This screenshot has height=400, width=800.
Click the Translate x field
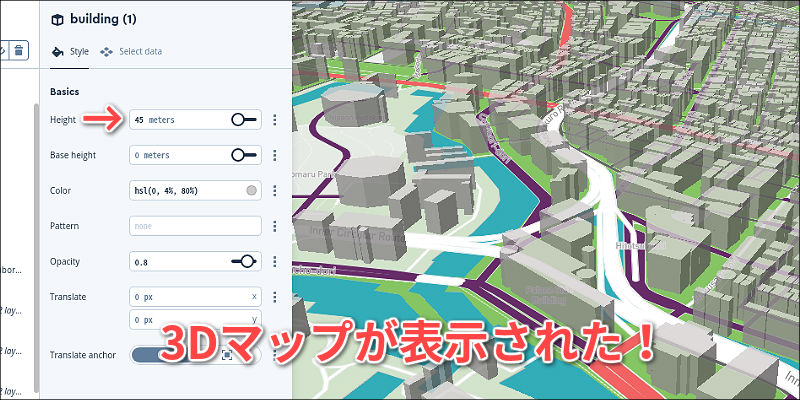point(195,297)
